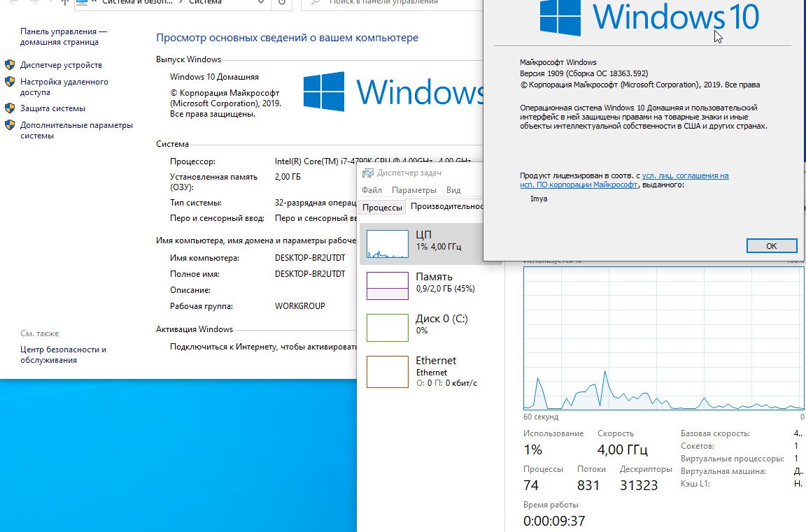The width and height of the screenshot is (806, 532).
Task: Open Панель управления — домашняя страница
Action: coord(64,36)
